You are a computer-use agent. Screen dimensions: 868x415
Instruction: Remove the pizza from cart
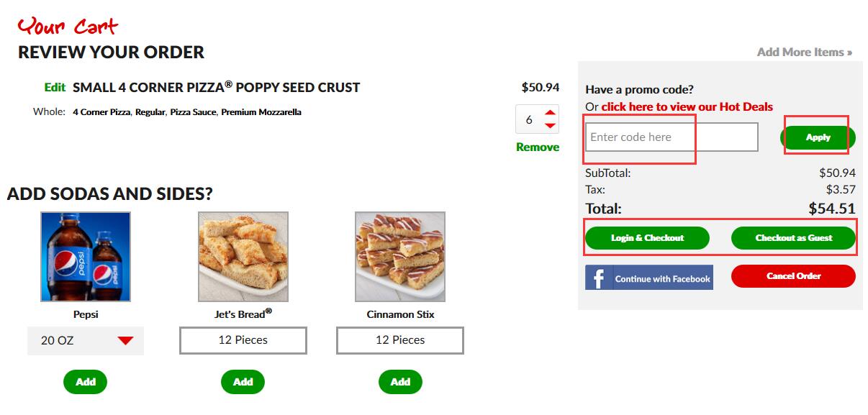(537, 147)
